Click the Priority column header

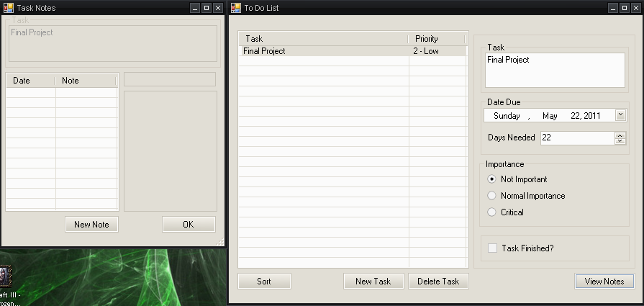437,39
